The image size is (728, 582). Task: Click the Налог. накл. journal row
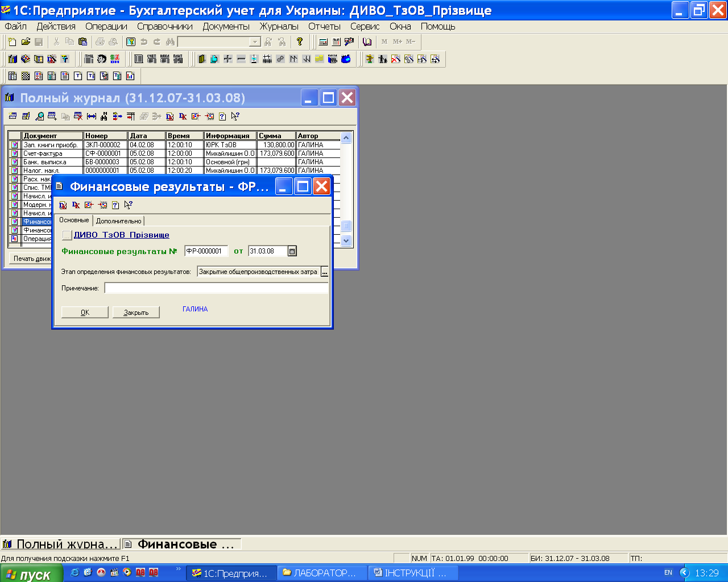pos(175,171)
